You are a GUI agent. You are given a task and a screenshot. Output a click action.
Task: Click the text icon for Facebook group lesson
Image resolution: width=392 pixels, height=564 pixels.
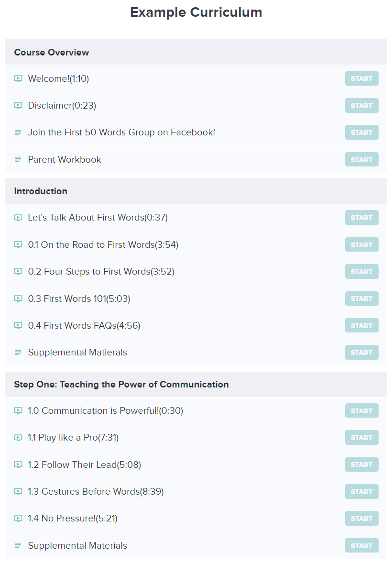point(18,133)
